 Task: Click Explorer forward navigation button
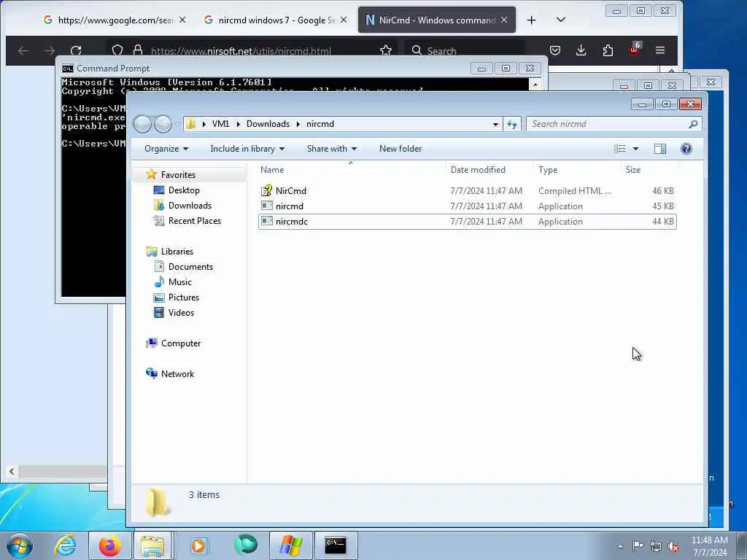[x=163, y=124]
